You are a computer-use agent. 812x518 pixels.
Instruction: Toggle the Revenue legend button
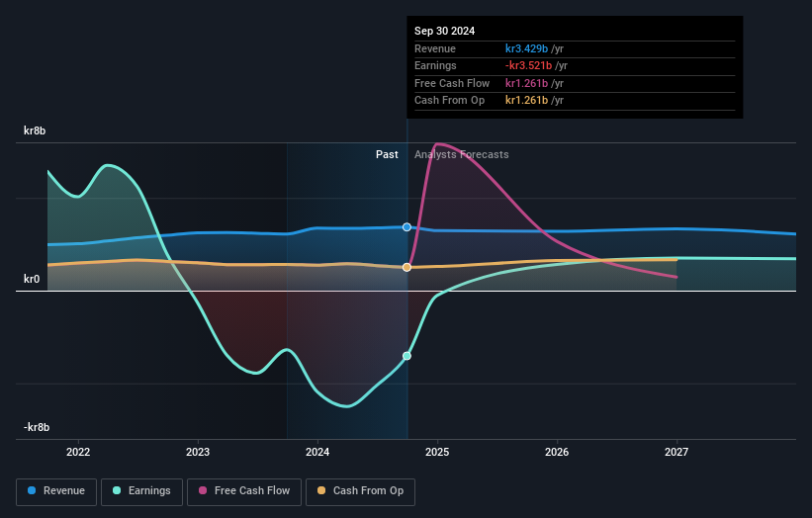coord(56,491)
